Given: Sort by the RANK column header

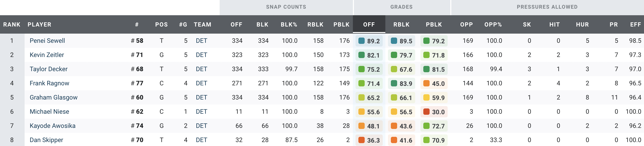Looking at the screenshot, I should coord(12,24).
